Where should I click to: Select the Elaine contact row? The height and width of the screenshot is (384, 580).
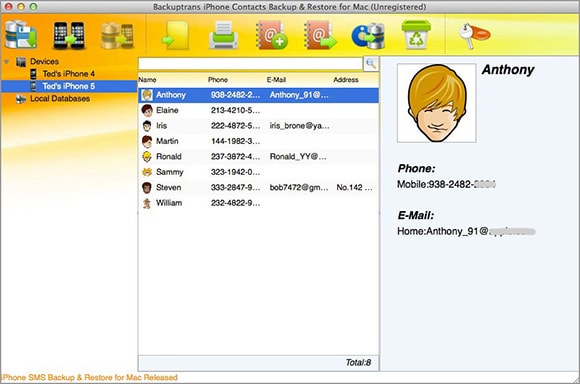click(x=259, y=110)
